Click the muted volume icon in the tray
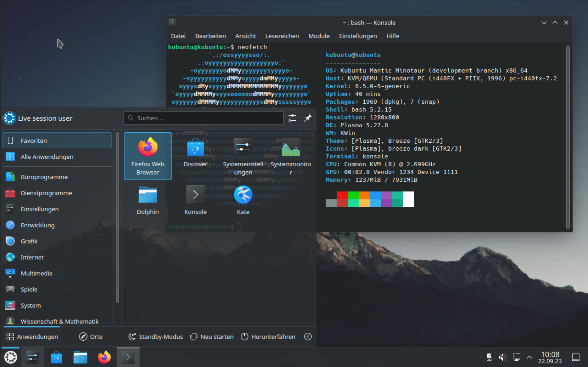The height and width of the screenshot is (367, 588). (502, 357)
